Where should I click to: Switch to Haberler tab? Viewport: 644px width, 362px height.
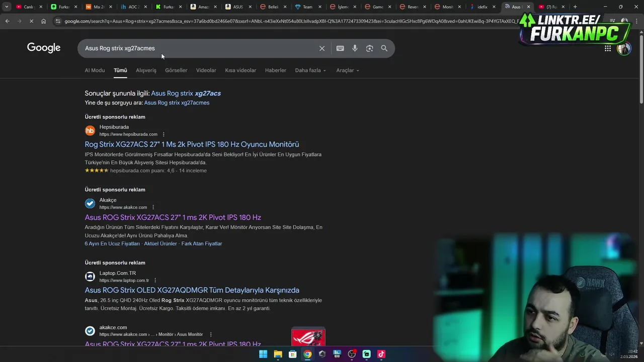(x=276, y=70)
